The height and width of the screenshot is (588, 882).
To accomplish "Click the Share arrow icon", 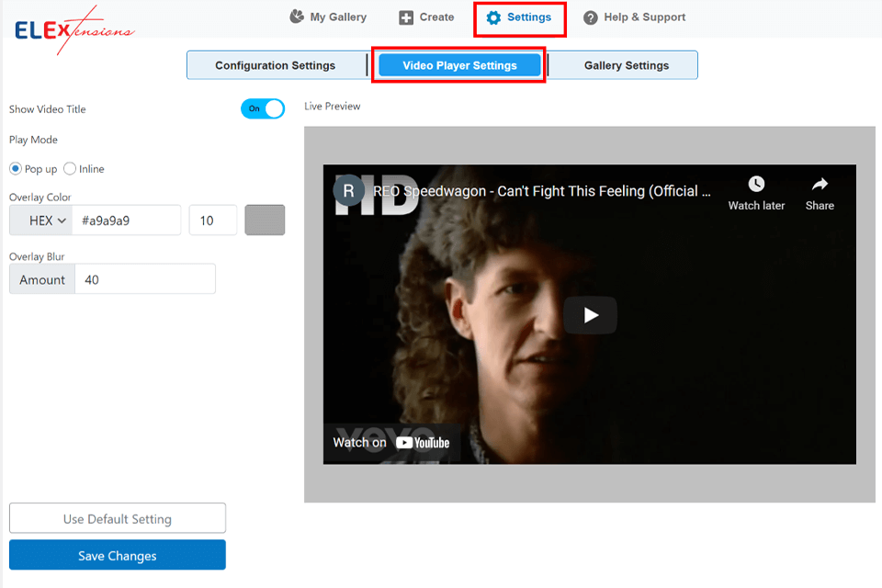I will coord(820,184).
